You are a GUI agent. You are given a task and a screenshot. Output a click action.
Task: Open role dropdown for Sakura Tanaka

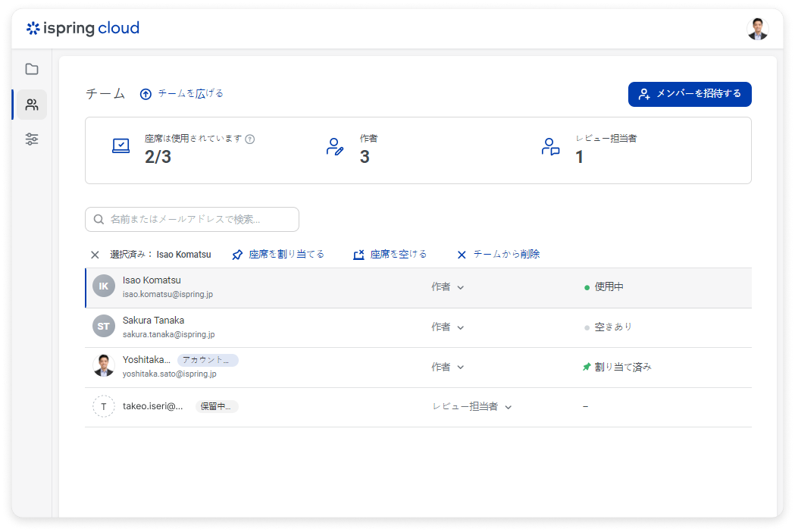(448, 327)
